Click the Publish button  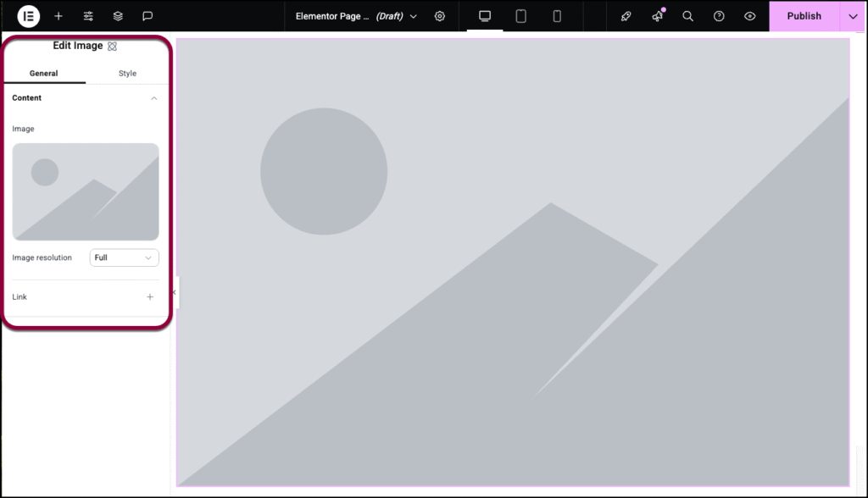point(804,16)
